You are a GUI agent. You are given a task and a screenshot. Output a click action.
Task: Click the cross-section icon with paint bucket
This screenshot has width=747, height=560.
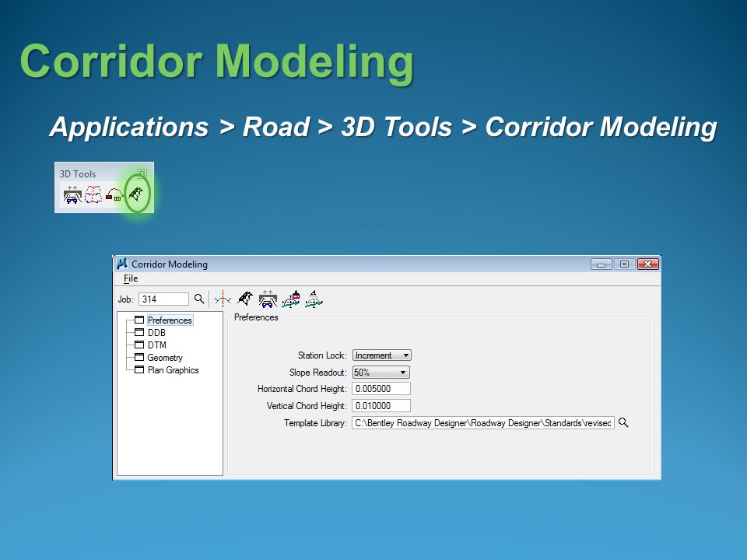click(x=290, y=299)
